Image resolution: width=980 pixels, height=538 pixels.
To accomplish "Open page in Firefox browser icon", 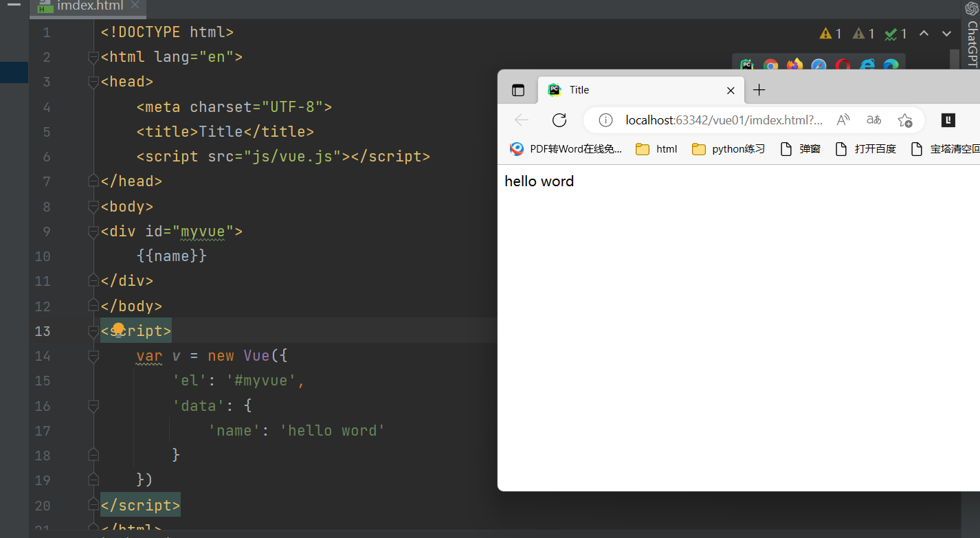I will [794, 65].
